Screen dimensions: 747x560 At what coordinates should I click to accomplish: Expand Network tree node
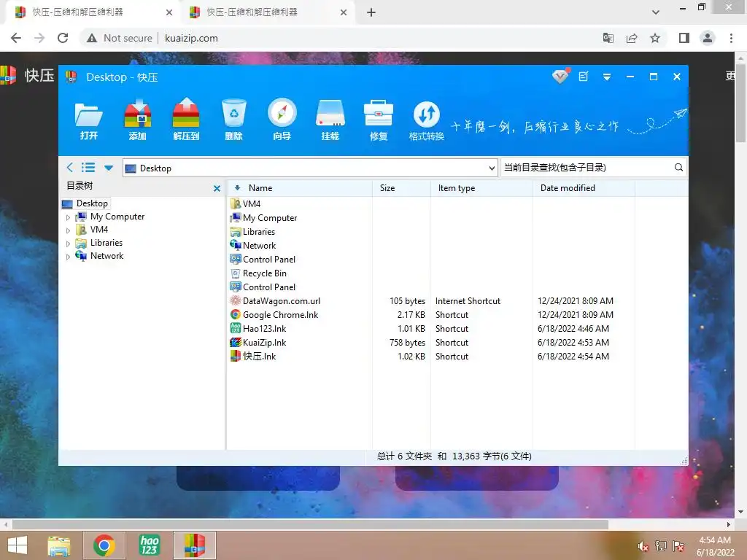pyautogui.click(x=68, y=257)
